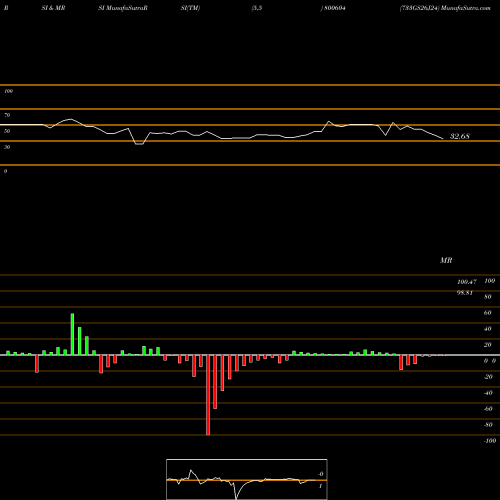Click RSI axis label 30

tap(7, 147)
